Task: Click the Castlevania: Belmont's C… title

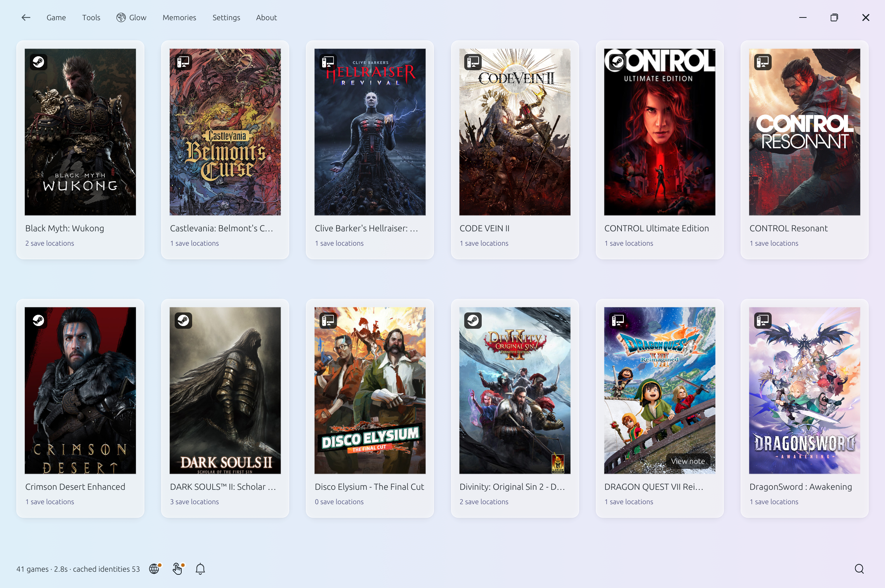Action: 222,228
